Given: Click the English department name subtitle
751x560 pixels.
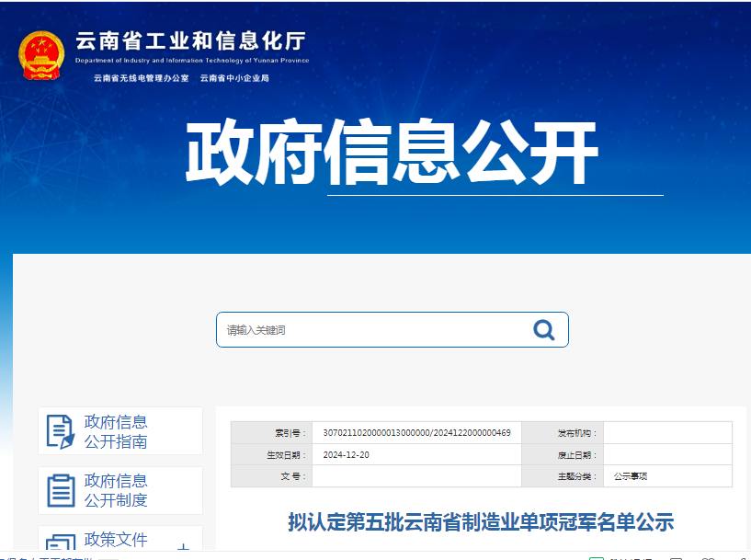Looking at the screenshot, I should click(x=192, y=61).
